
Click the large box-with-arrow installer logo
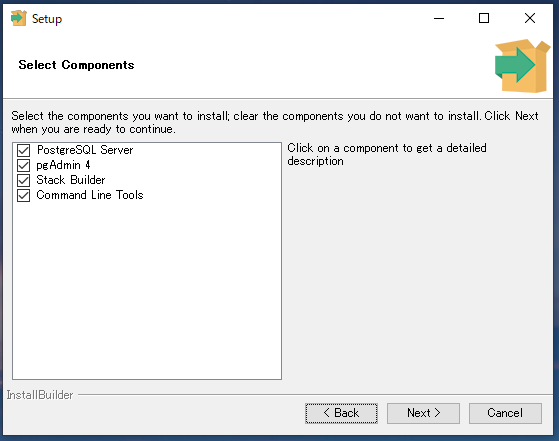(522, 66)
